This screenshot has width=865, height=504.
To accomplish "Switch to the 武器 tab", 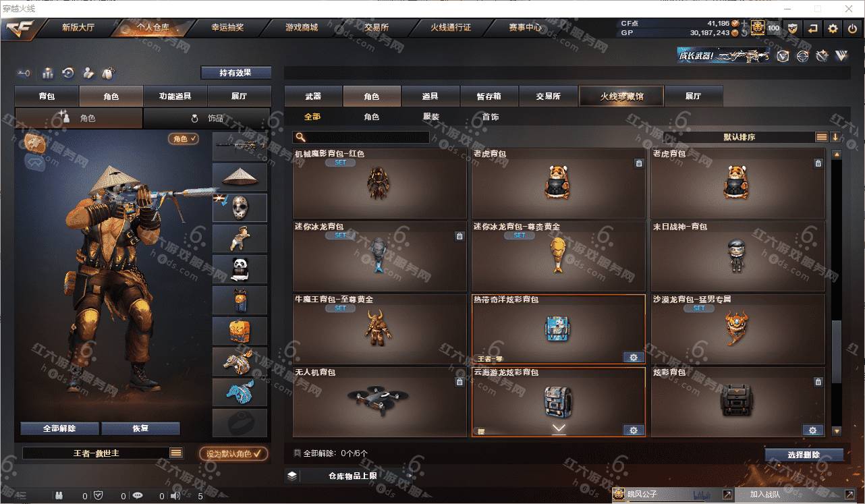I will [313, 96].
